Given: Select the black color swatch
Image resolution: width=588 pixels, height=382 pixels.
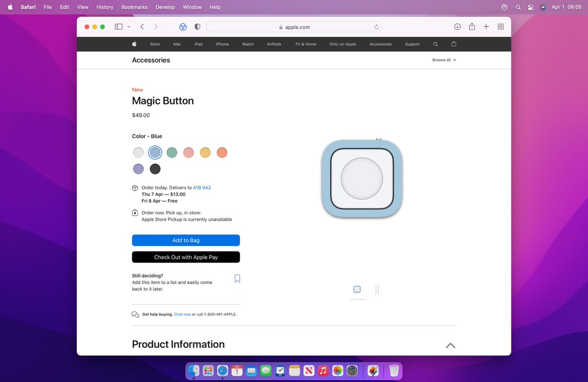Looking at the screenshot, I should tap(155, 169).
